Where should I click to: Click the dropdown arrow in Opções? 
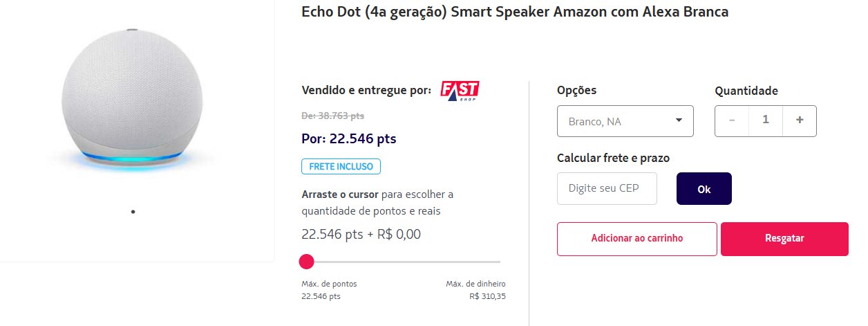[680, 120]
